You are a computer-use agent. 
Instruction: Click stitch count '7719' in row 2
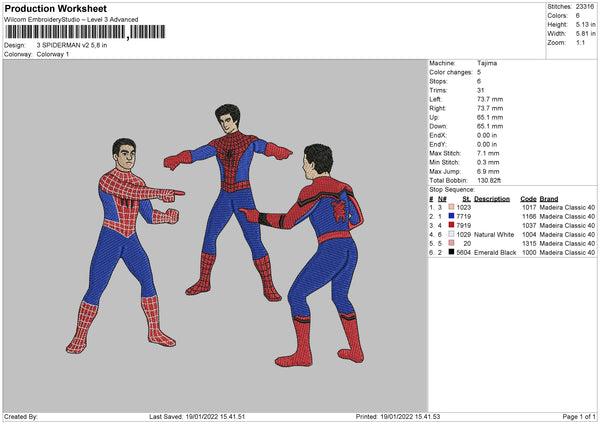pyautogui.click(x=463, y=217)
